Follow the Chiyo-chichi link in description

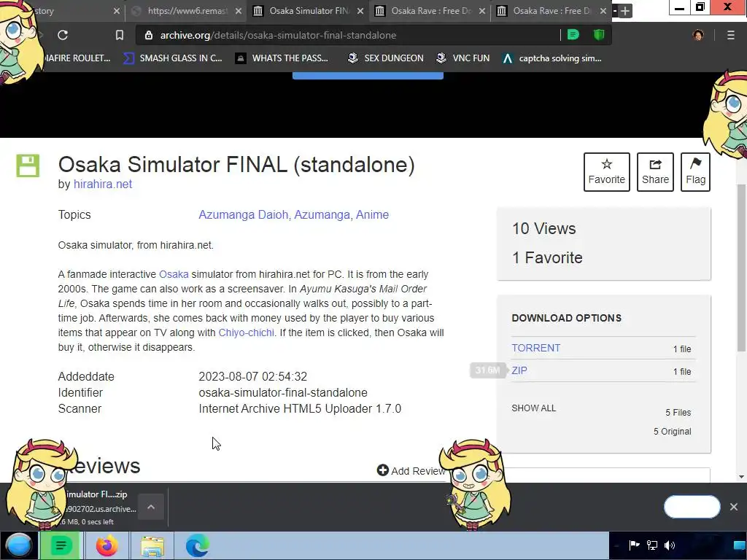[246, 332]
